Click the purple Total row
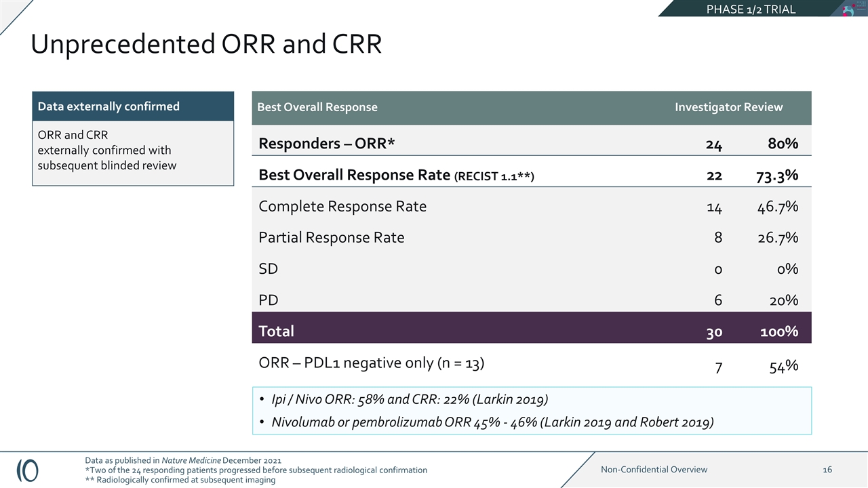 coord(532,331)
